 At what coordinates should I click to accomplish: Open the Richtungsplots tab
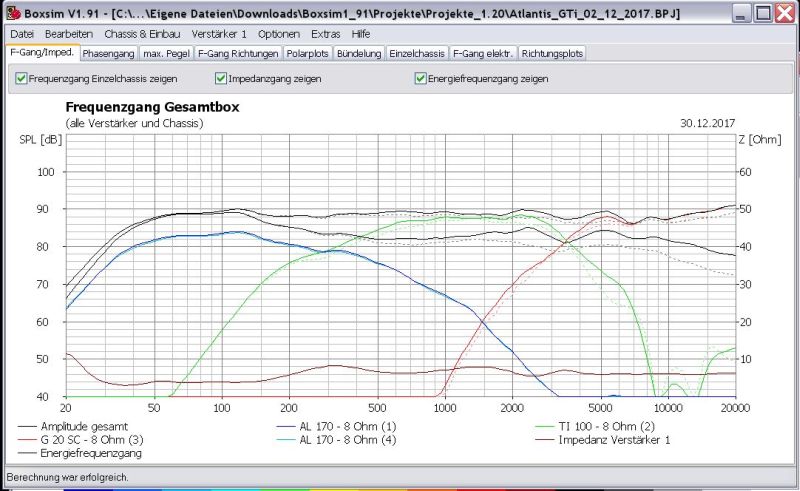[x=553, y=53]
